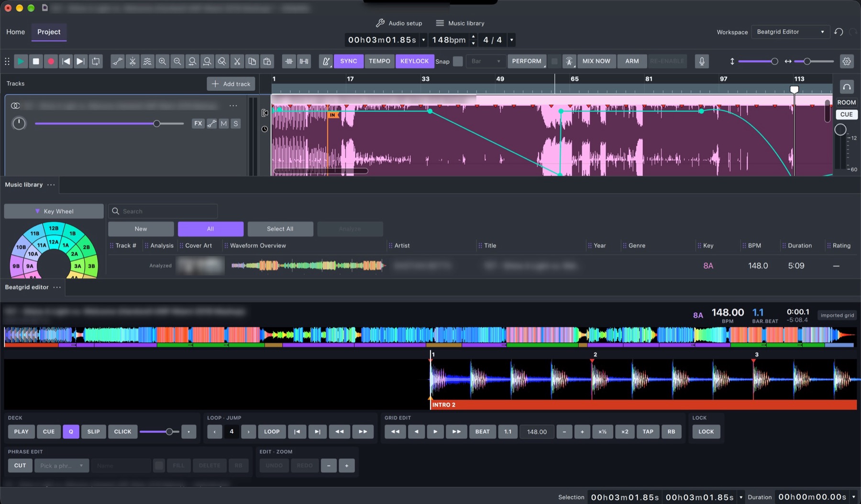Screen dimensions: 861x504
Task: Solo the track with S button
Action: (235, 123)
